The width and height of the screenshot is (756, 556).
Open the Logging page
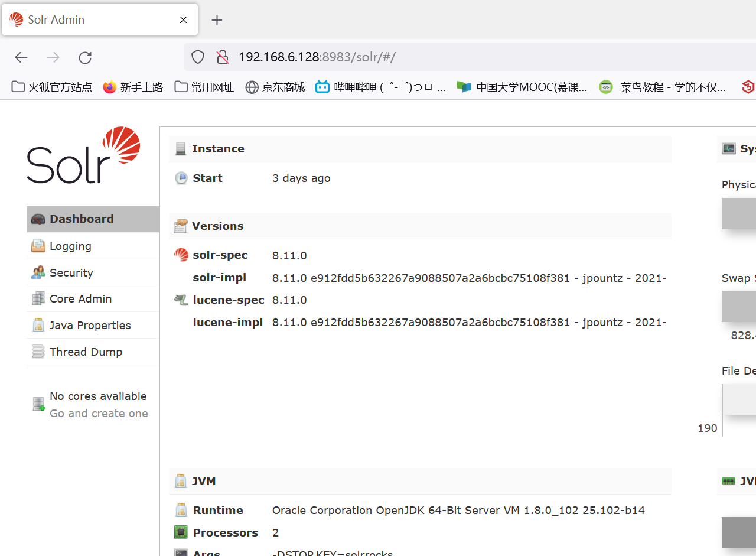(x=93, y=246)
